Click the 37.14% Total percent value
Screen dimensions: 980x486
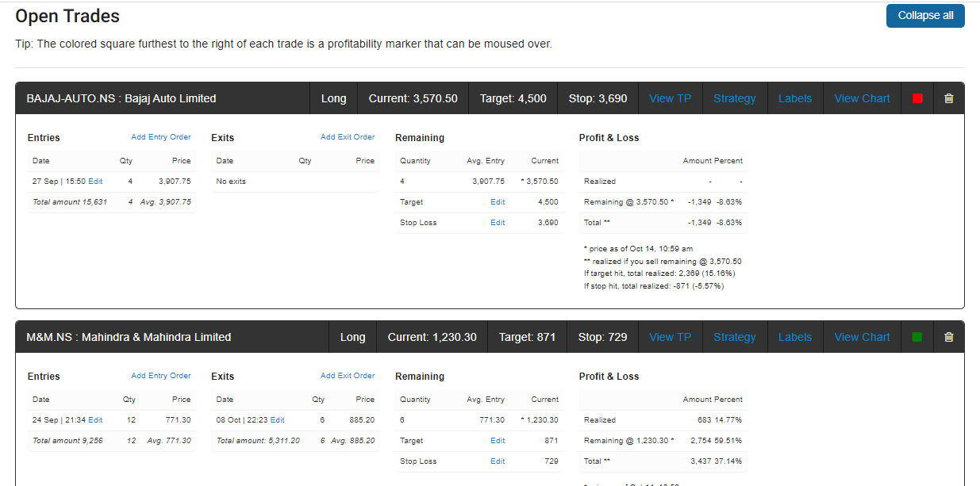tap(729, 461)
